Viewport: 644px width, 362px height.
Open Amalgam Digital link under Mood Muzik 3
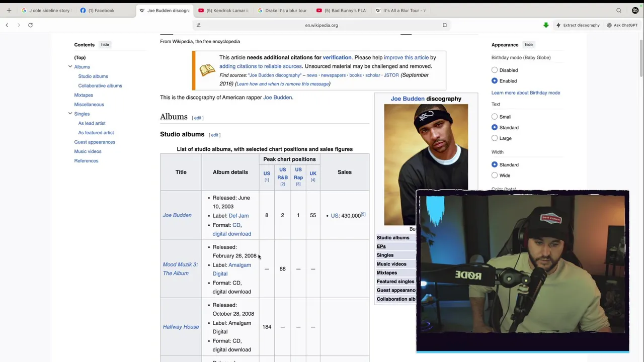[232, 269]
